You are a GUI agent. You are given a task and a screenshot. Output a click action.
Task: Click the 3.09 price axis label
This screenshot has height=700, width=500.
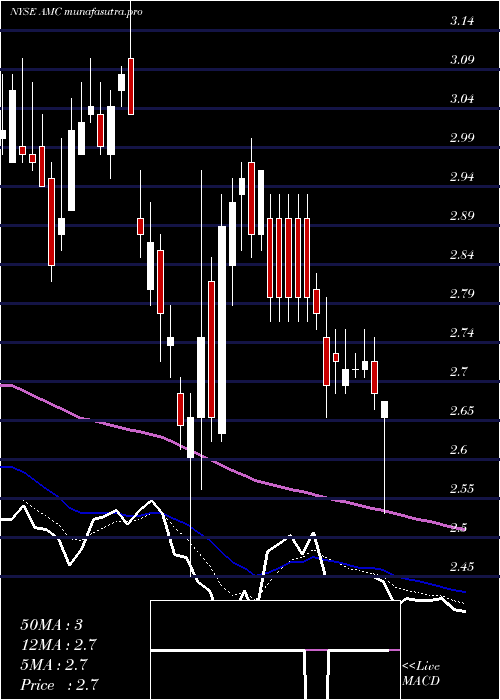(x=462, y=60)
